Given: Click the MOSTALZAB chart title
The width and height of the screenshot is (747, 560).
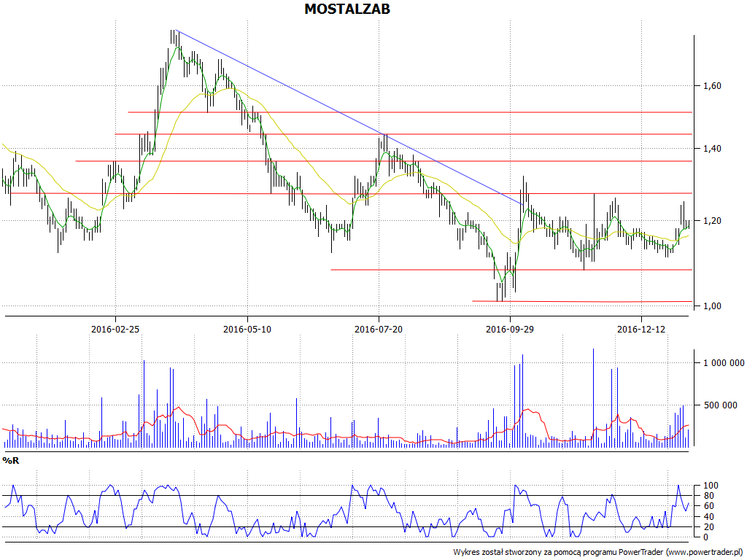Looking at the screenshot, I should click(347, 9).
